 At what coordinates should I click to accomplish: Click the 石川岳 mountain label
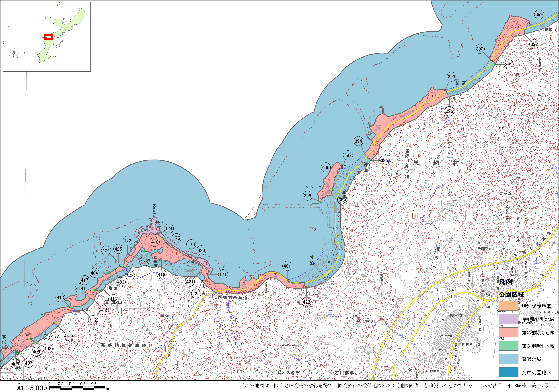pos(505,193)
